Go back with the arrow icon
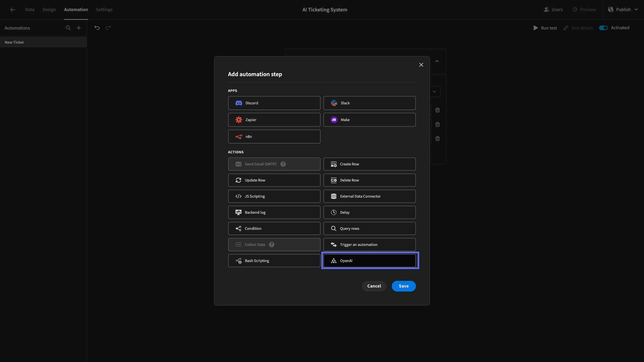Viewport: 644px width, 362px height. tap(13, 9)
